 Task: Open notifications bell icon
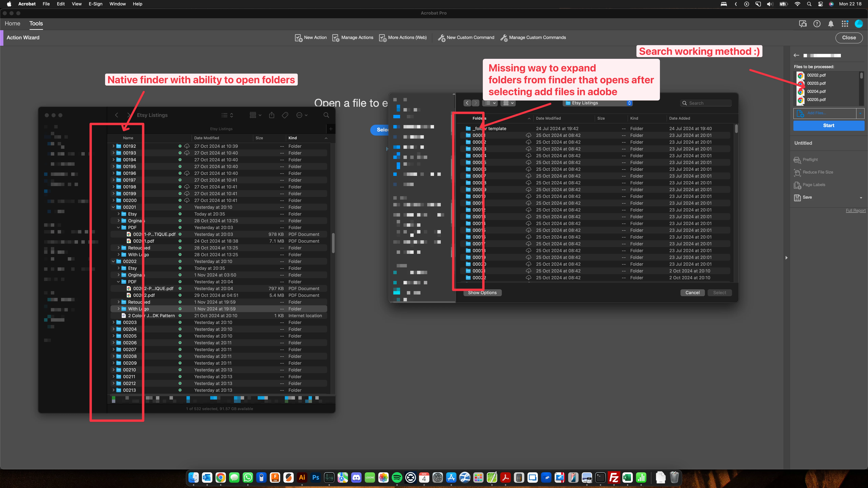(831, 24)
